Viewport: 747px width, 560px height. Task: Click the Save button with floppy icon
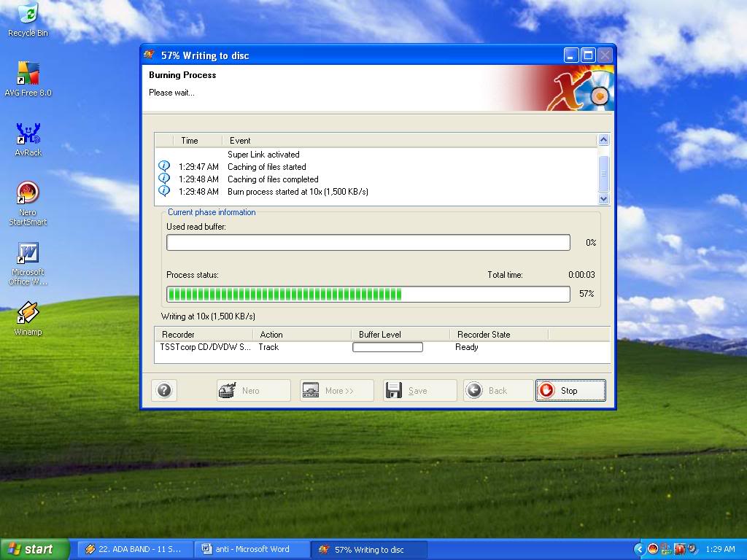(419, 391)
